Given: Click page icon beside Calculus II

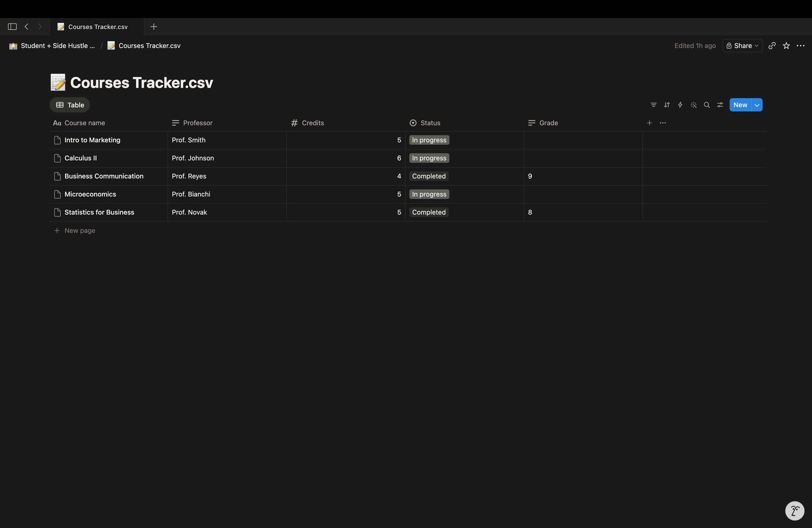Looking at the screenshot, I should [x=57, y=158].
